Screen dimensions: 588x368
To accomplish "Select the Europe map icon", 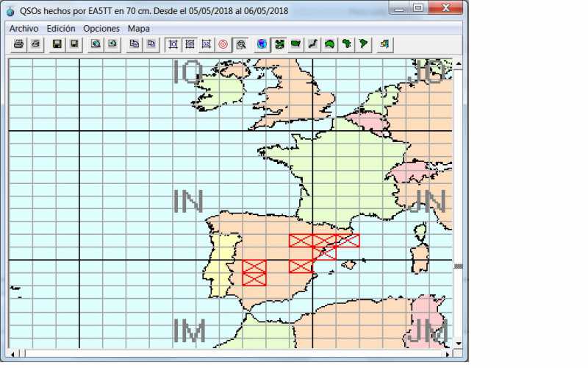I will [279, 44].
